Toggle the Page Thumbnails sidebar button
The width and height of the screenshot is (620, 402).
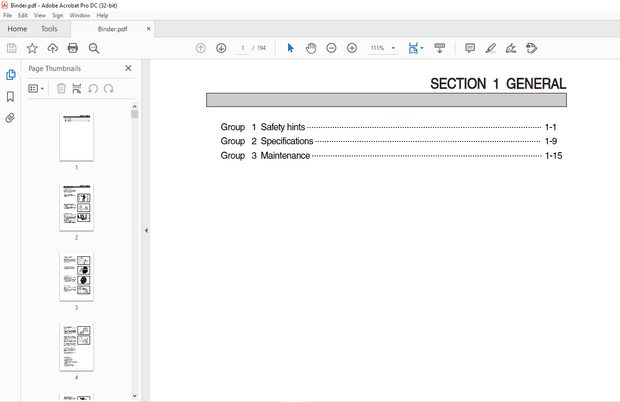coord(11,75)
